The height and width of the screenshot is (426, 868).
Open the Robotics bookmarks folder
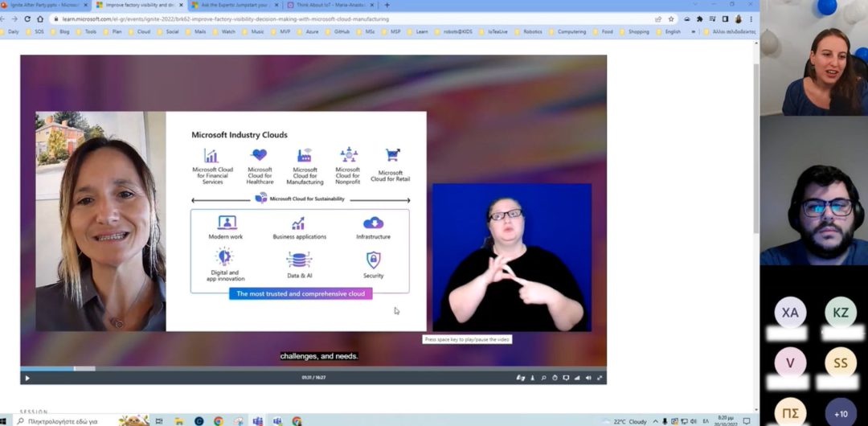(x=529, y=31)
